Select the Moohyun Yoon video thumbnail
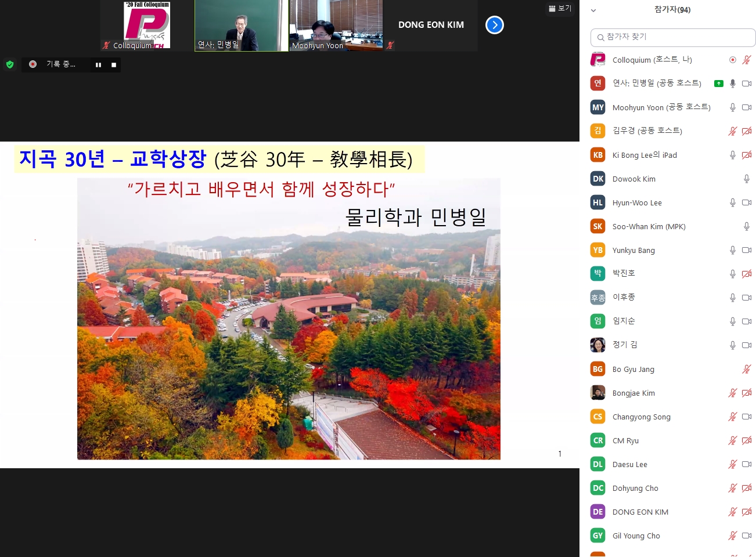 click(x=336, y=26)
